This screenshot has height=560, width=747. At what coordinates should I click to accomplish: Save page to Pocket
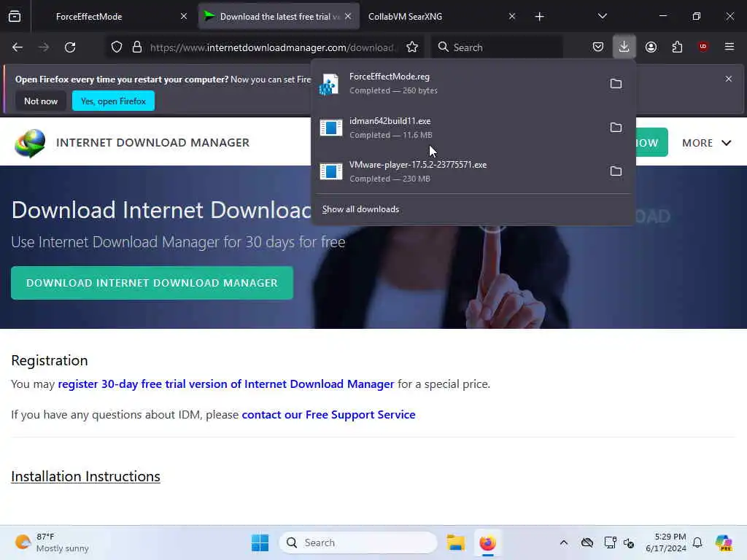[598, 47]
